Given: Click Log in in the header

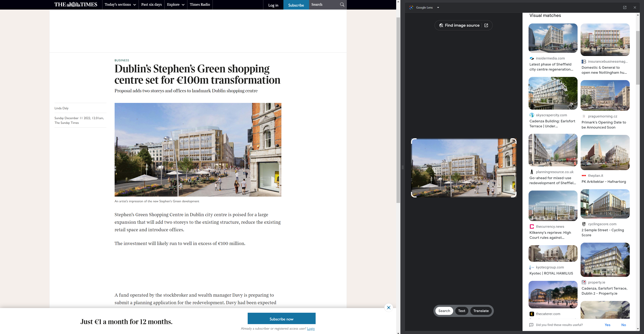Looking at the screenshot, I should coord(273,5).
